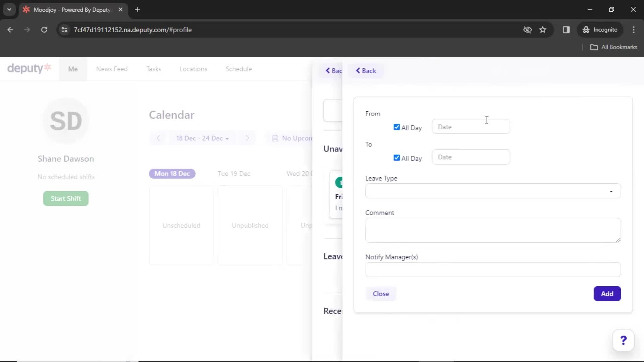This screenshot has height=362, width=644.
Task: Click the calendar/upcoming events icon
Action: (275, 138)
